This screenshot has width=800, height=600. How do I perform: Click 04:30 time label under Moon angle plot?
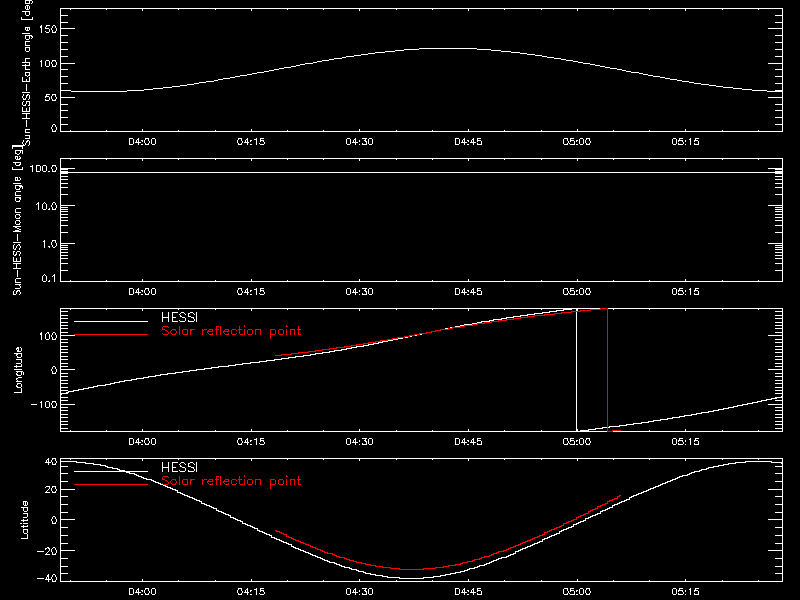coord(360,292)
